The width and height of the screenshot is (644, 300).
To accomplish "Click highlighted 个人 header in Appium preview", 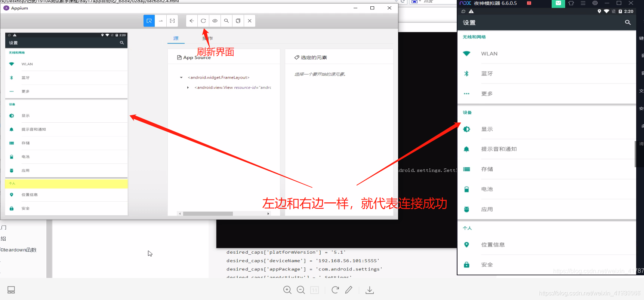I will pyautogui.click(x=67, y=183).
